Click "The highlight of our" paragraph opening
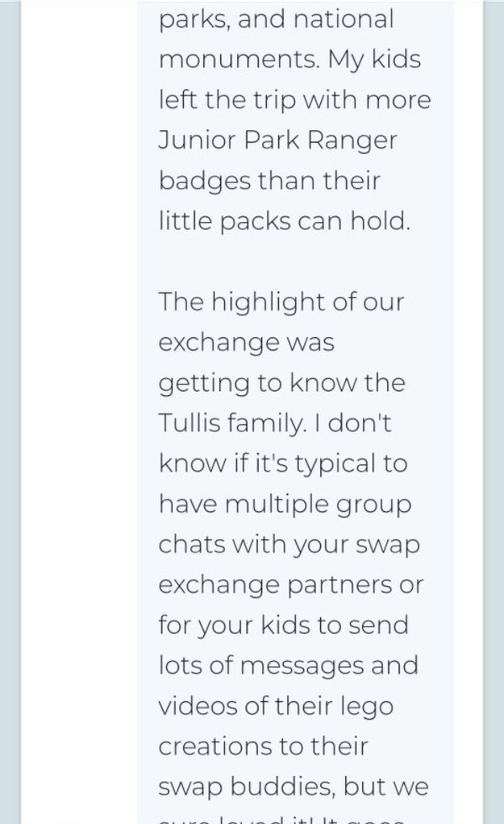 click(x=281, y=302)
